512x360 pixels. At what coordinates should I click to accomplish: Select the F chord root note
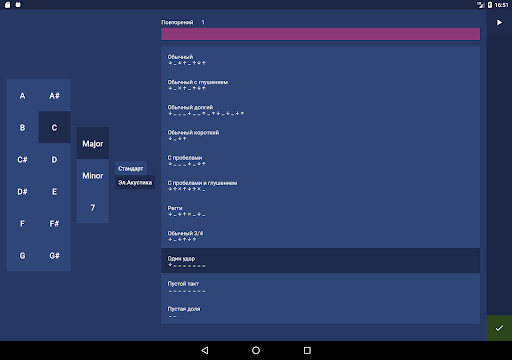pyautogui.click(x=22, y=224)
